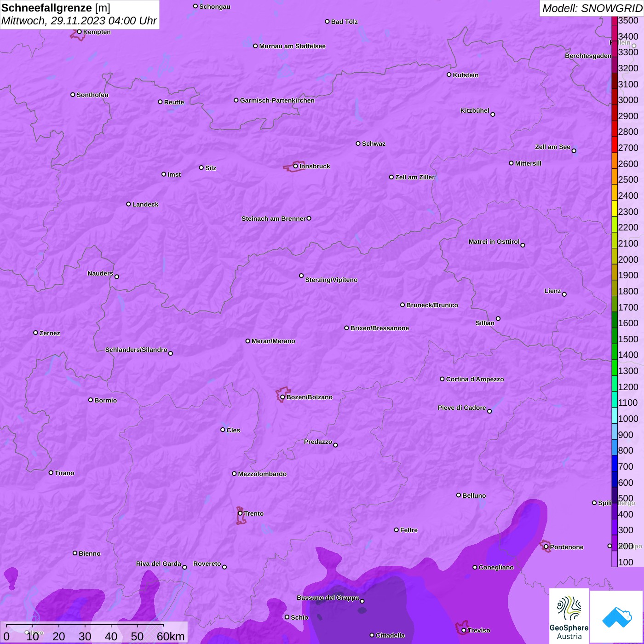Click the Steinach am Brenner label
The width and height of the screenshot is (644, 644).
tap(273, 218)
